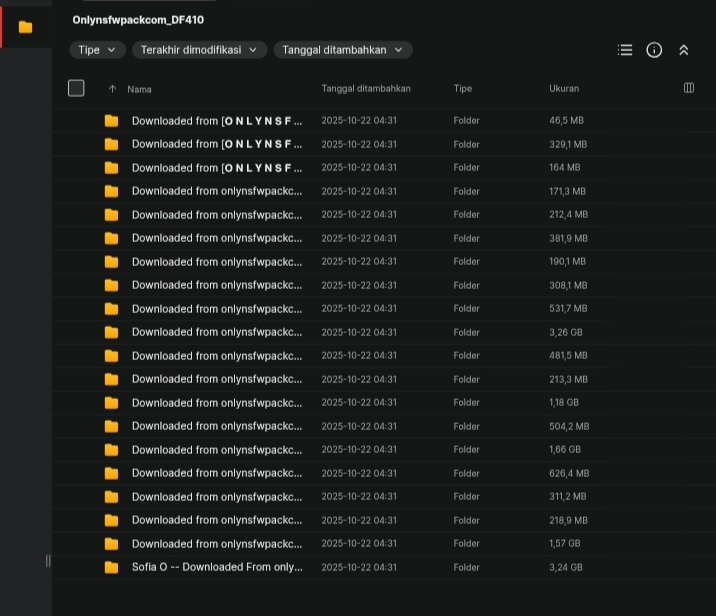716x616 pixels.
Task: Click the Onlynsfwpackcom_DF410 folder title
Action: [x=138, y=20]
